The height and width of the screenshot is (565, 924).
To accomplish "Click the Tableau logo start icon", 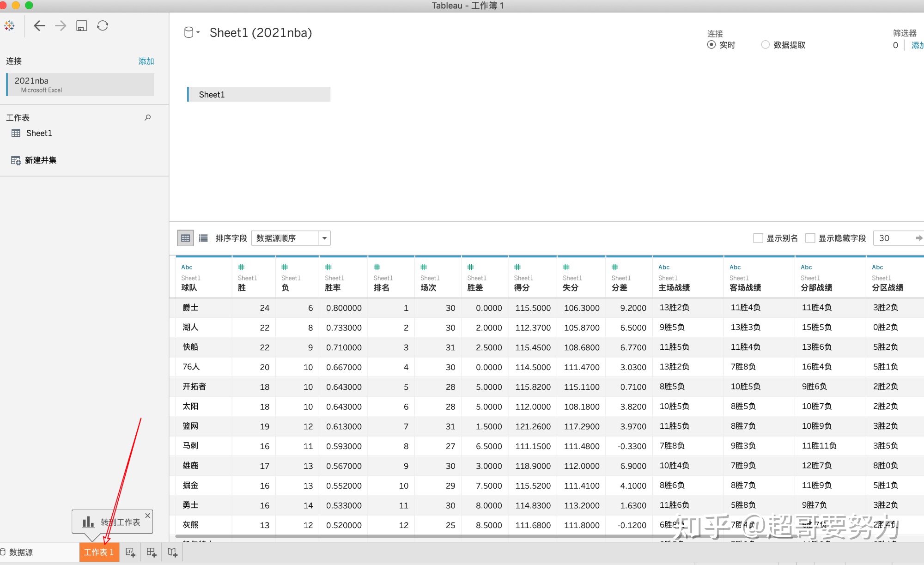I will 9,26.
